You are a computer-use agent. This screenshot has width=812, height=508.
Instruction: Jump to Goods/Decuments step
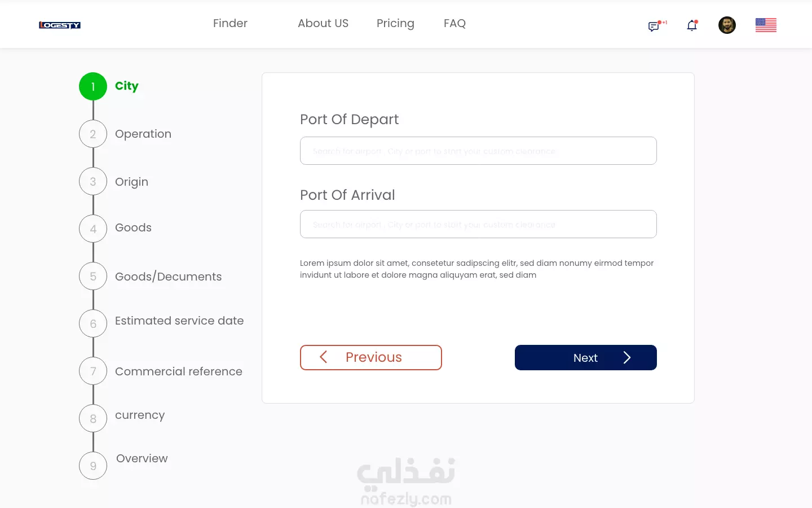pyautogui.click(x=168, y=277)
